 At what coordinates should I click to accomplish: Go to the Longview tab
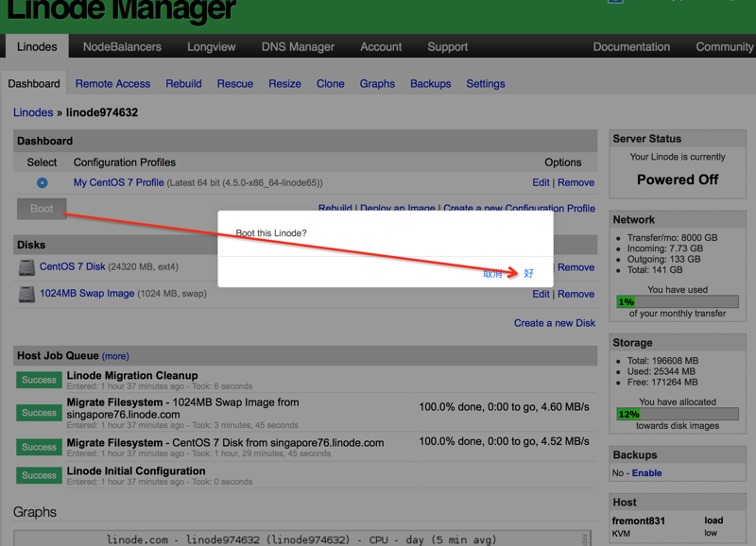(211, 46)
